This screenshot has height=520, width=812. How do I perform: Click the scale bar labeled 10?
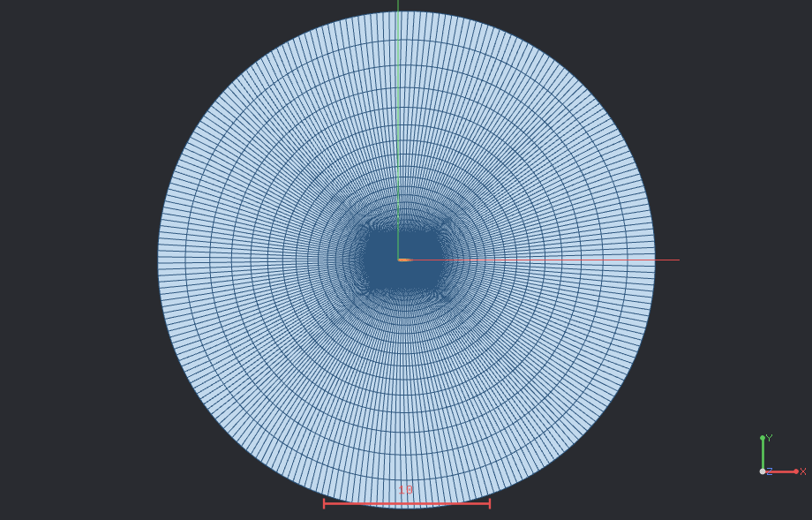tap(407, 503)
